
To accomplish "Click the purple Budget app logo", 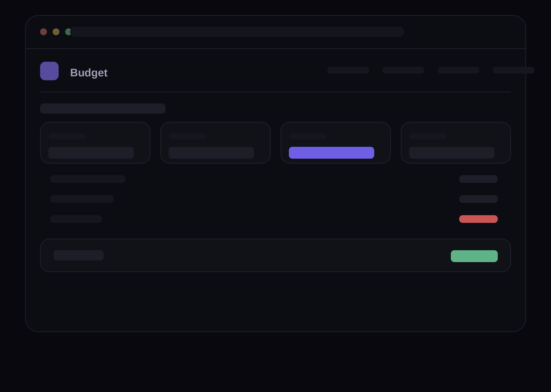I will tap(49, 71).
